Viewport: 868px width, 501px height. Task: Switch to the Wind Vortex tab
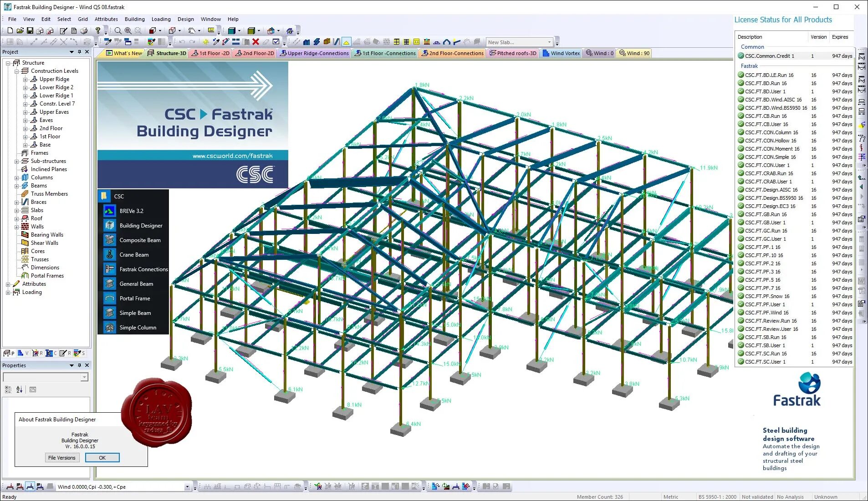[x=561, y=53]
